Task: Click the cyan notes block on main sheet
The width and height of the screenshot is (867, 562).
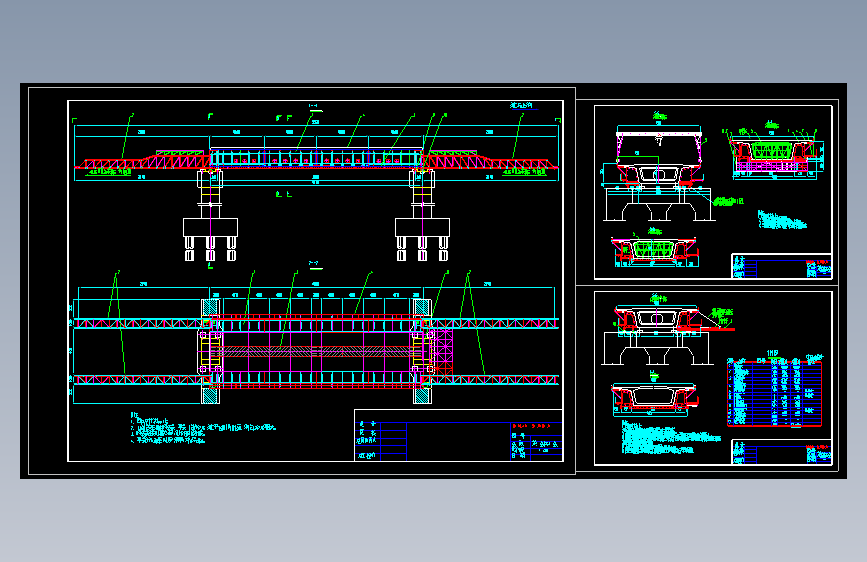Action: [203, 428]
